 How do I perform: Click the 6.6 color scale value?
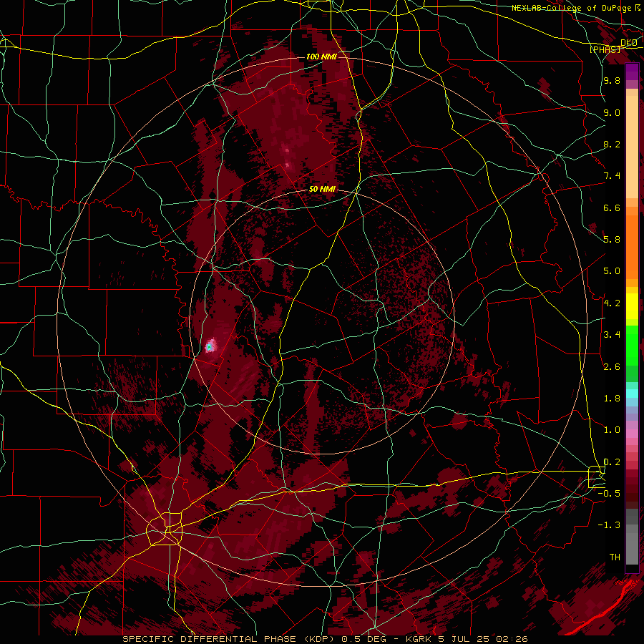tap(612, 208)
